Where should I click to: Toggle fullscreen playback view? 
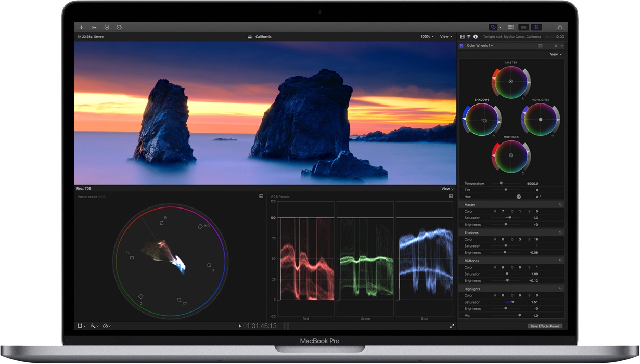coord(453,326)
